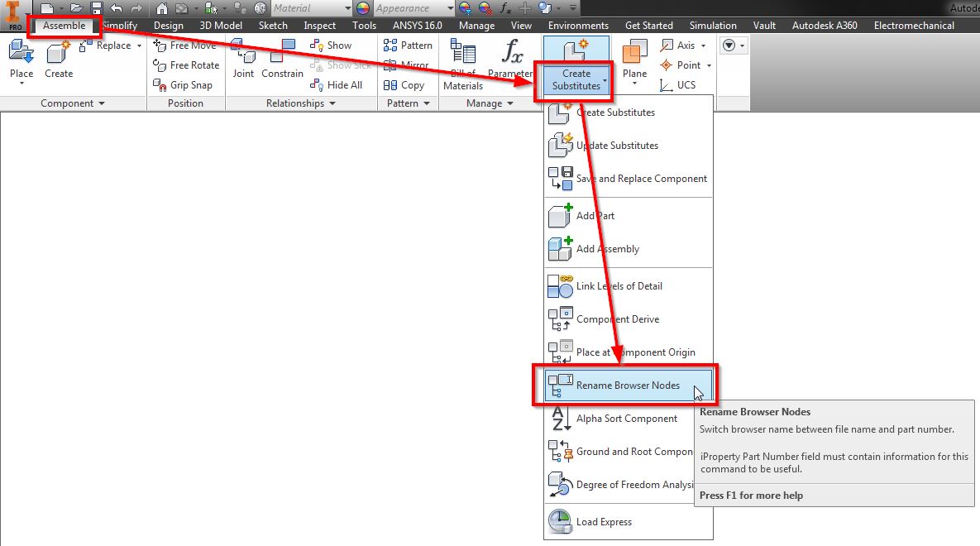The width and height of the screenshot is (980, 546).
Task: Open the Environments tab
Action: (578, 26)
